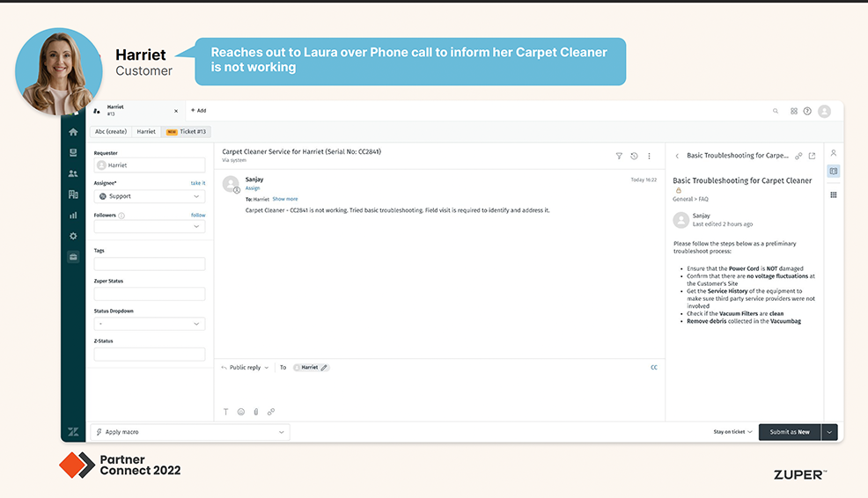Screen dimensions: 868x498
Task: Open the Public reply type selector
Action: pyautogui.click(x=245, y=367)
